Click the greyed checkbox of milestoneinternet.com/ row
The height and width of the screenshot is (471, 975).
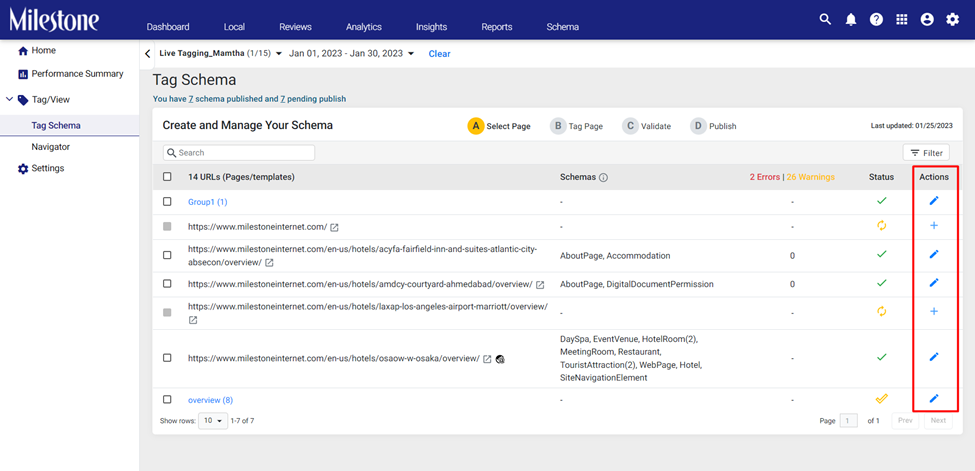(167, 226)
